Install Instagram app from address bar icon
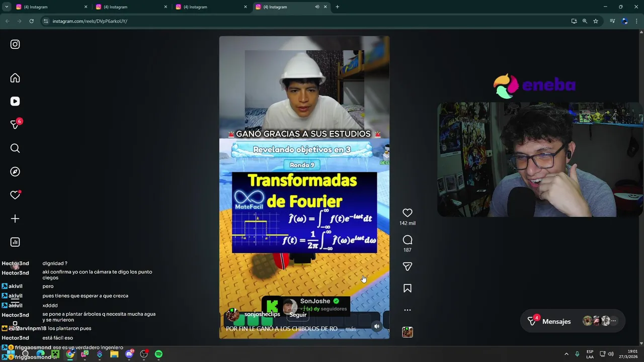Screen dimensions: 644x362 (x=574, y=21)
